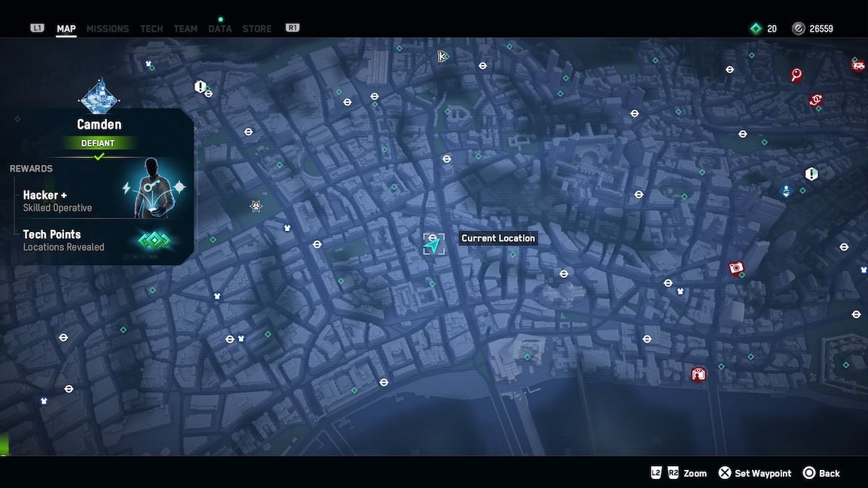Click the Back label
The height and width of the screenshot is (488, 868).
click(830, 474)
